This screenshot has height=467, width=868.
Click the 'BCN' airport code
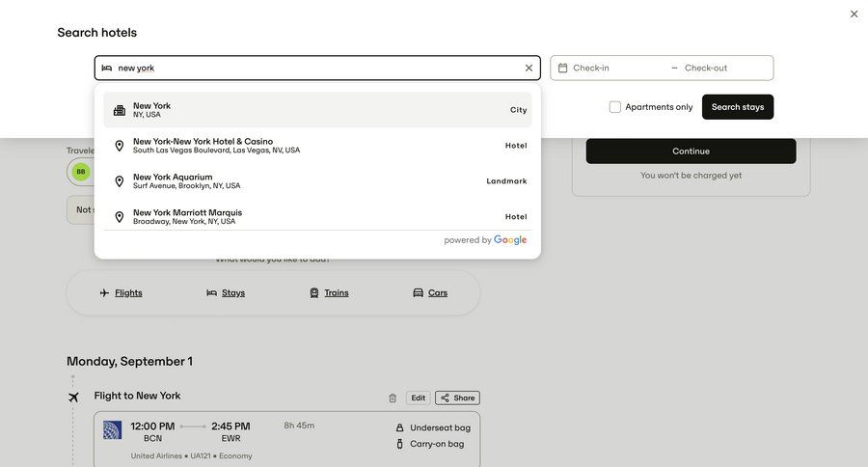[x=152, y=438]
